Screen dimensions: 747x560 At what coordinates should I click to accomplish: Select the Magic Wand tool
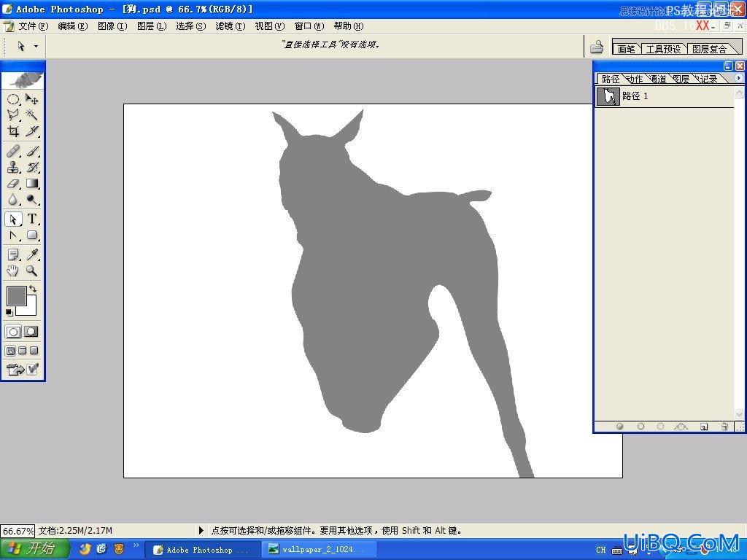click(32, 114)
